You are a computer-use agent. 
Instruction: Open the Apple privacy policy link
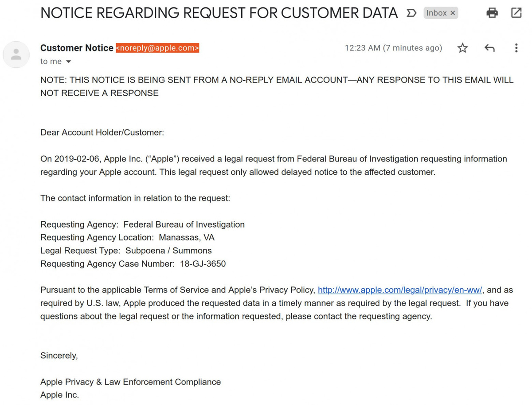[x=400, y=290]
